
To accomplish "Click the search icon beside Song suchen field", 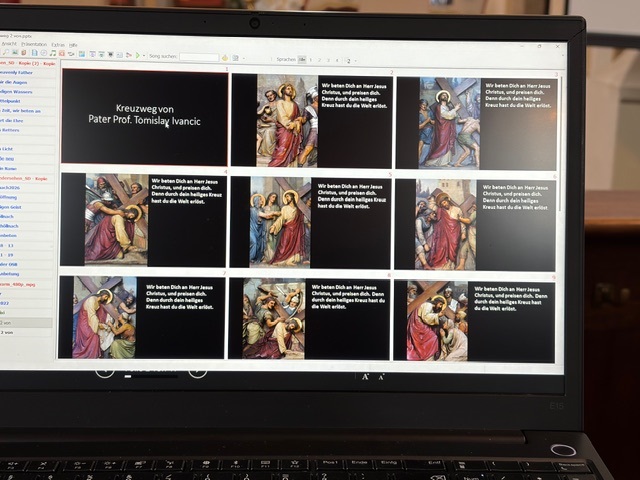I will point(225,58).
